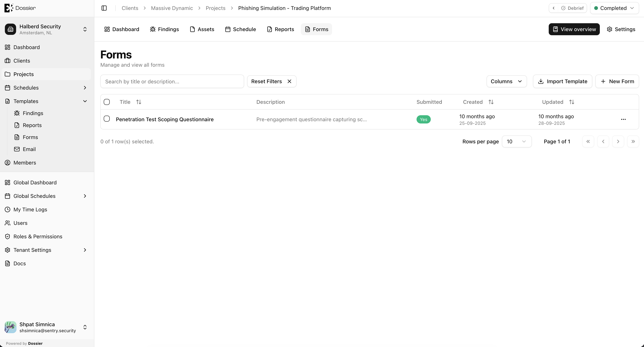Sort by Updated column arrows
This screenshot has height=347, width=644.
click(x=572, y=102)
